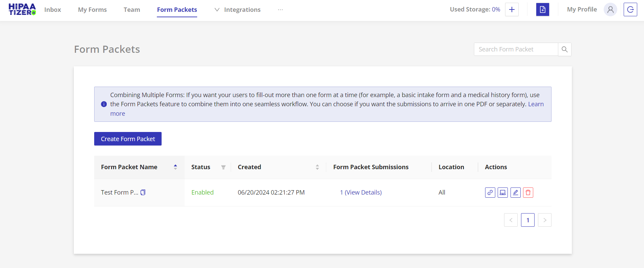Click into the Search Form Packet field
The width and height of the screenshot is (644, 268).
point(516,49)
